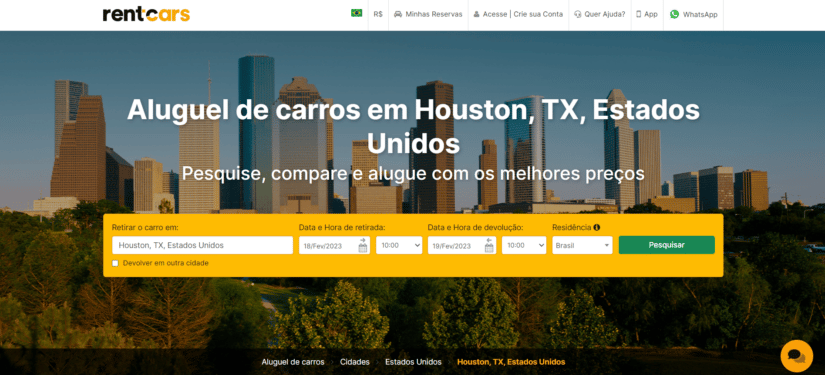This screenshot has height=375, width=825.
Task: Open Quer Ajuda? help menu
Action: [x=599, y=14]
